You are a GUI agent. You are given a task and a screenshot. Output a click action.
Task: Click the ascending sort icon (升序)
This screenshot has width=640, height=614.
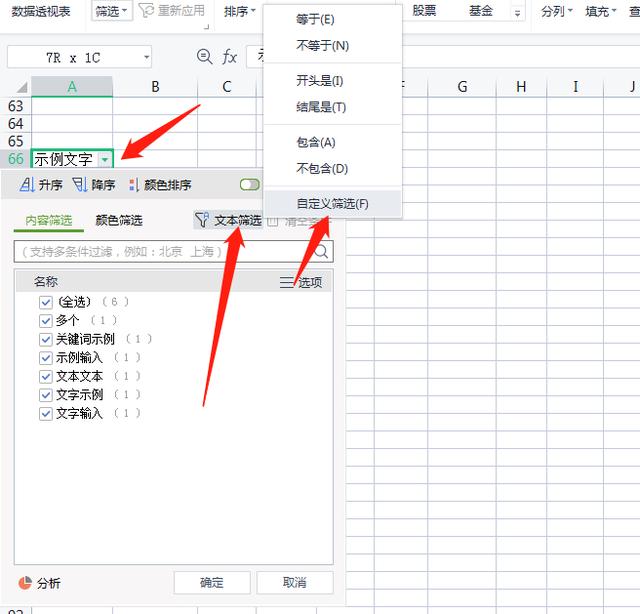27,185
